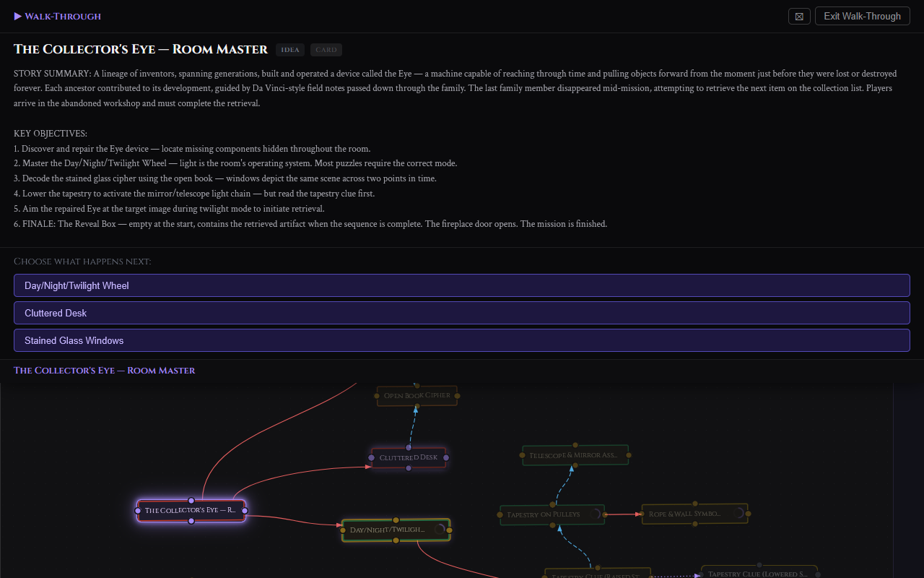
Task: Click the right port of Open Book Cipher
Action: (x=458, y=395)
